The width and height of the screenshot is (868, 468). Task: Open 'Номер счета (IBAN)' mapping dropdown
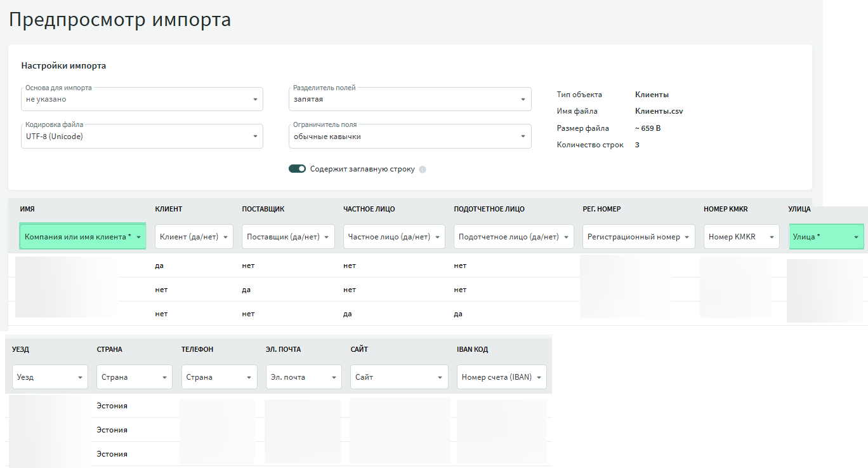pyautogui.click(x=501, y=377)
